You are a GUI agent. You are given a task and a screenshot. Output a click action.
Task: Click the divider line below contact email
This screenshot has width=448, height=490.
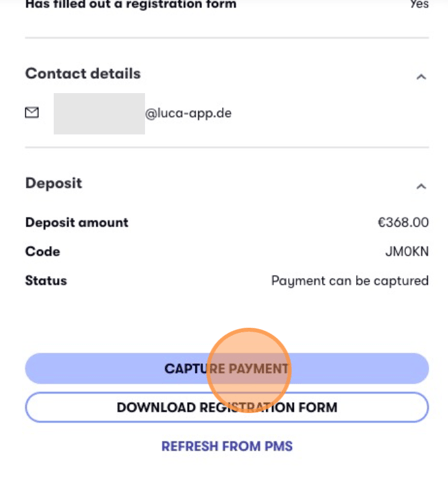(x=227, y=147)
